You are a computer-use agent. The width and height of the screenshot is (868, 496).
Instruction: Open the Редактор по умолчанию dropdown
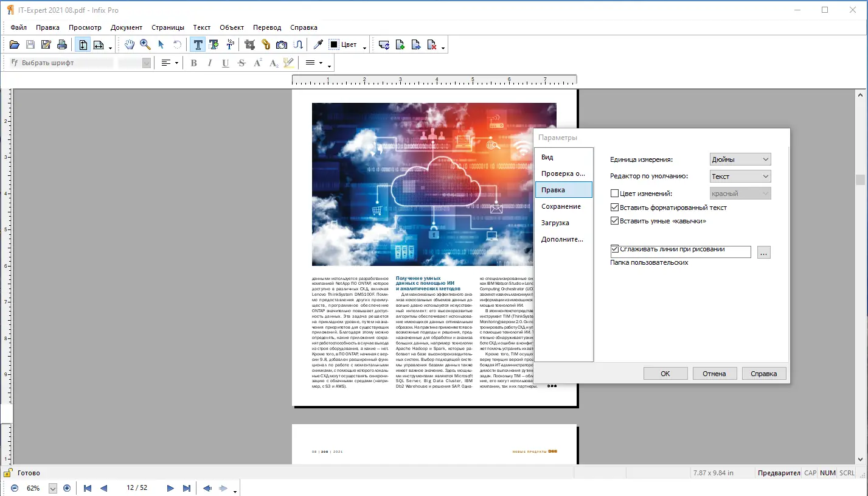[740, 176]
